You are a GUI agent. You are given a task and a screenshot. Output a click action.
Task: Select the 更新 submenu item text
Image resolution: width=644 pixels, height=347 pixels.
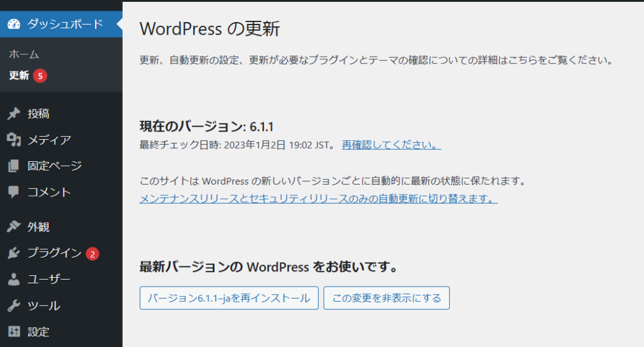click(19, 76)
